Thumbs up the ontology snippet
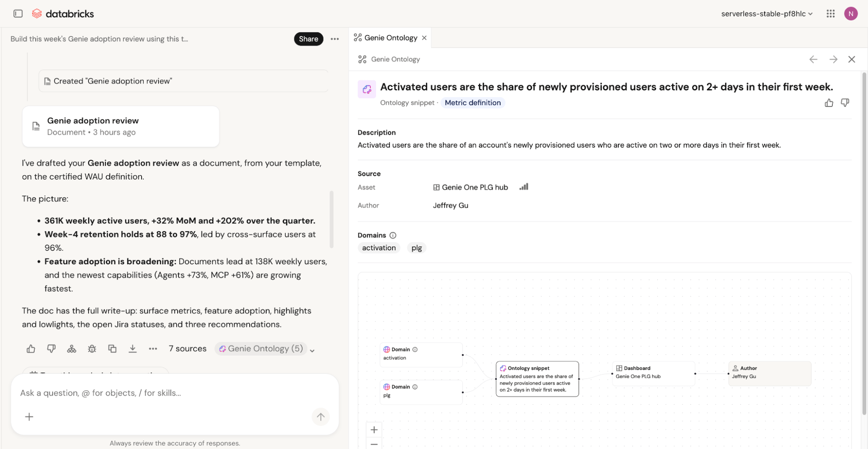This screenshot has height=449, width=868. coord(829,103)
